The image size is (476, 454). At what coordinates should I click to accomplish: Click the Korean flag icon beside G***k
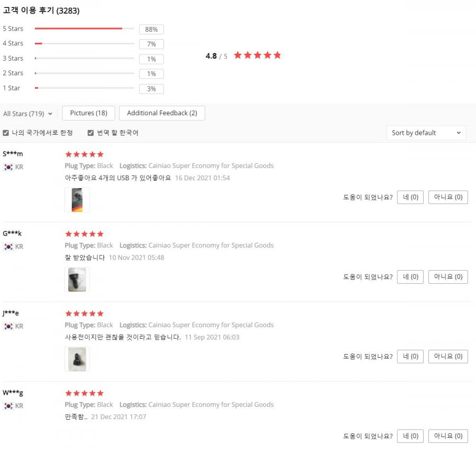point(8,247)
